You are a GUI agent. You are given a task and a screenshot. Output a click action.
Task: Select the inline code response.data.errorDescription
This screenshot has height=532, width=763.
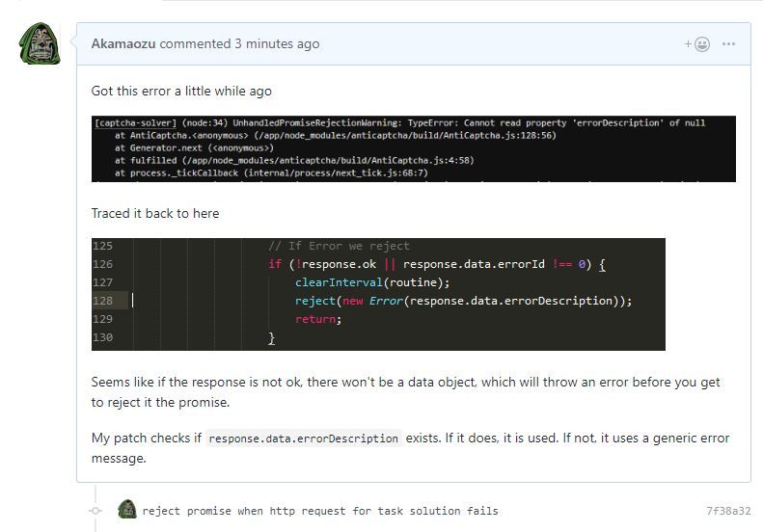tap(303, 439)
